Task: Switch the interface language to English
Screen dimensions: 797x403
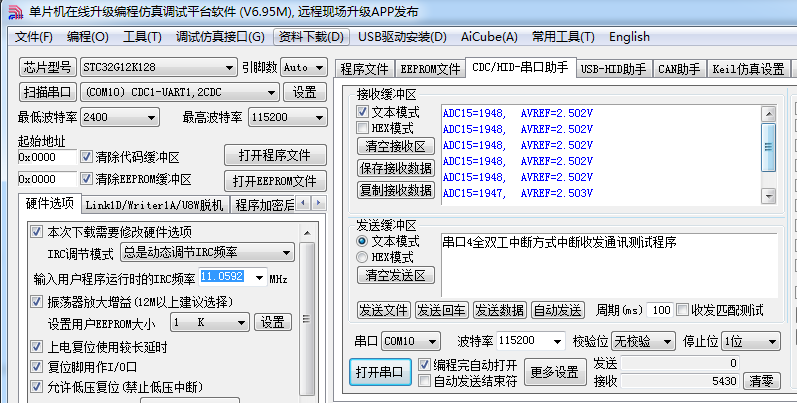Action: (x=629, y=37)
